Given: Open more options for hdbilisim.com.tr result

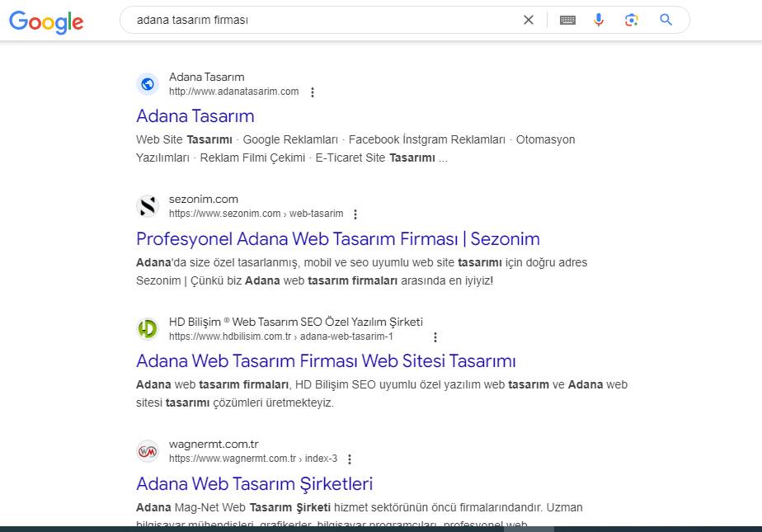Looking at the screenshot, I should coord(435,337).
